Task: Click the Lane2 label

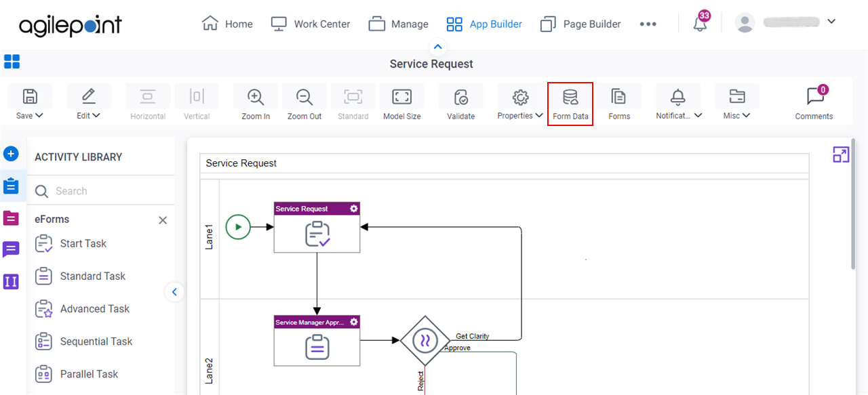Action: point(209,371)
